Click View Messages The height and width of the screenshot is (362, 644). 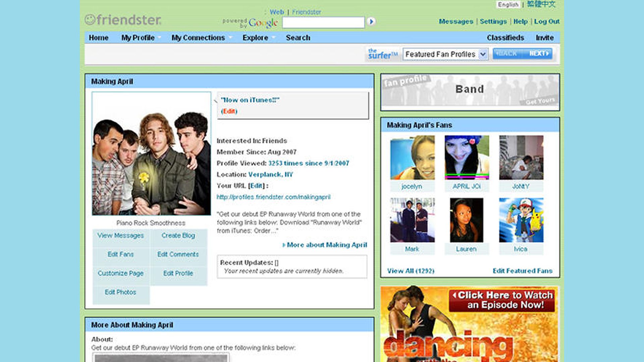pyautogui.click(x=120, y=236)
